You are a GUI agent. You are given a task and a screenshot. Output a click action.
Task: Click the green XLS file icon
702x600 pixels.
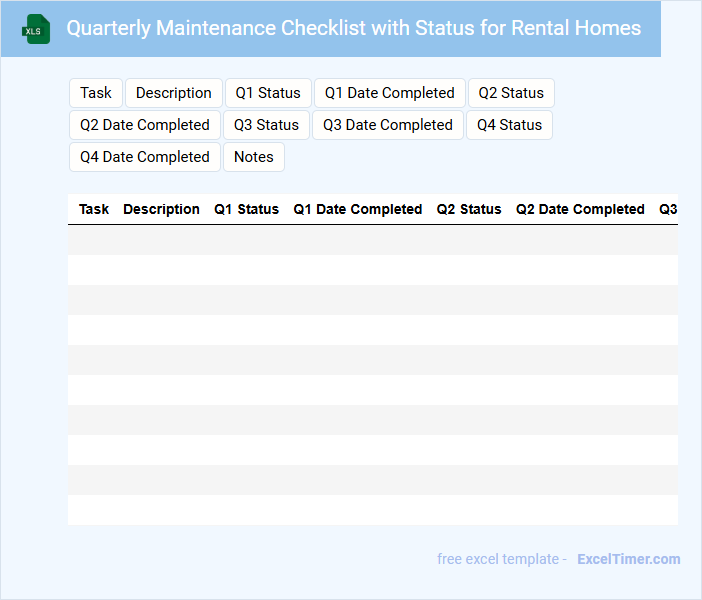click(x=37, y=29)
